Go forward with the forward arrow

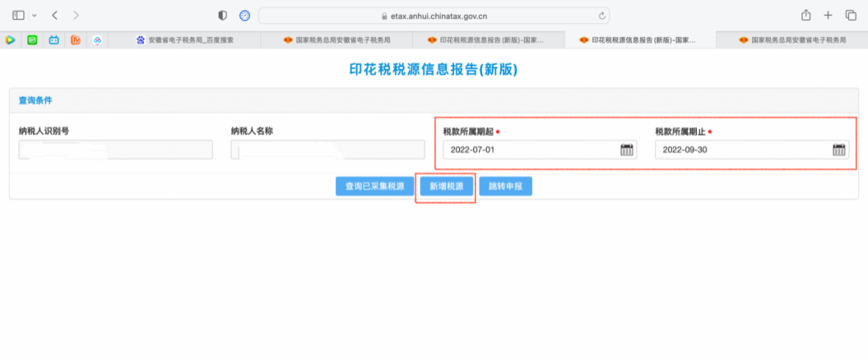click(x=76, y=15)
